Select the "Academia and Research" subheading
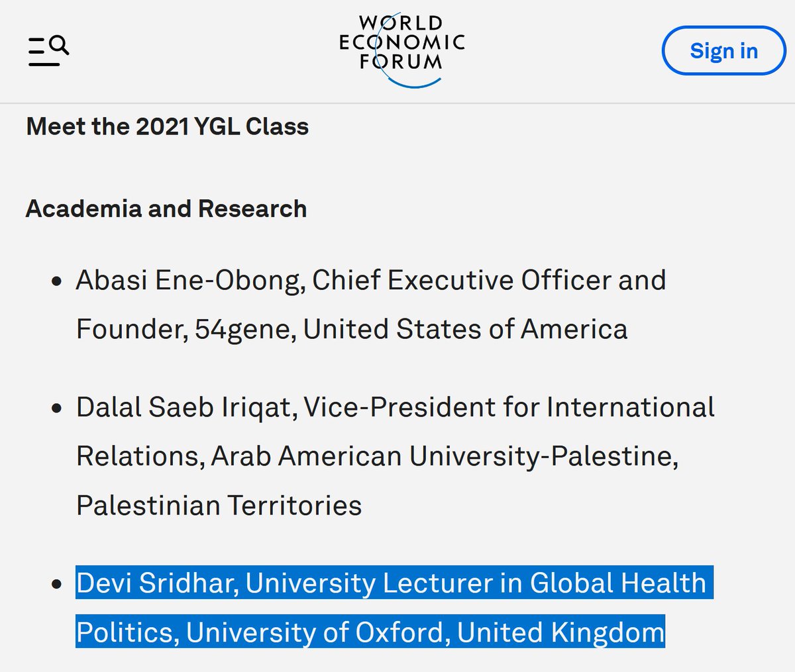The image size is (795, 672). (x=166, y=209)
